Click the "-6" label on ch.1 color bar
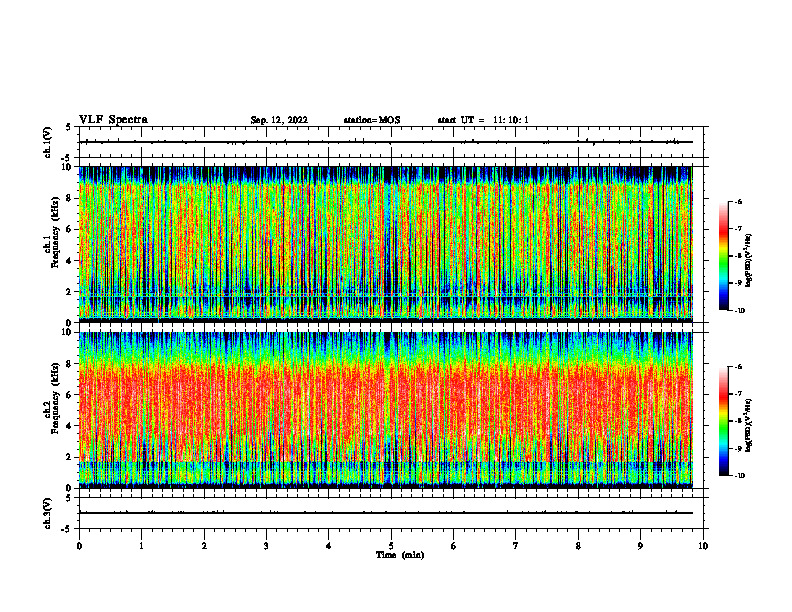 pyautogui.click(x=738, y=201)
